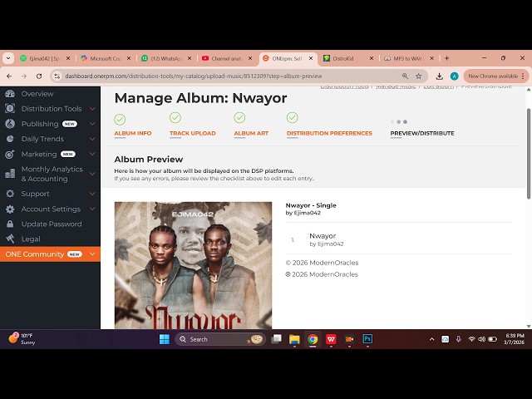The height and width of the screenshot is (399, 532).
Task: Open WPS Office from the taskbar
Action: pos(331,339)
